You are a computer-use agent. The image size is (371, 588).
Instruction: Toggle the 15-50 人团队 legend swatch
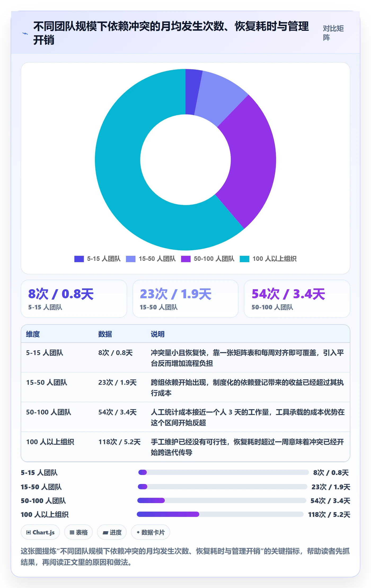(131, 259)
